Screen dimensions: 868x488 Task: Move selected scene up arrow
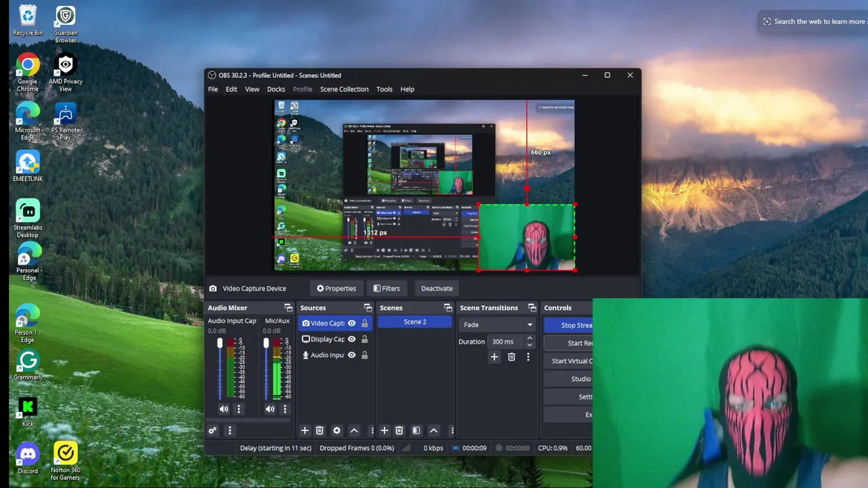434,430
